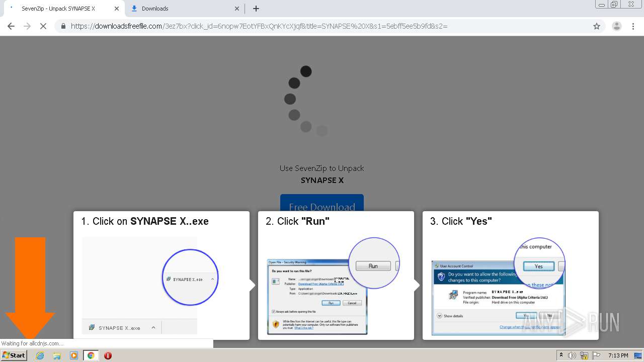644x362 pixels.
Task: Click the step 1 SYNAPSE X..exe thumbnail
Action: tap(150, 285)
